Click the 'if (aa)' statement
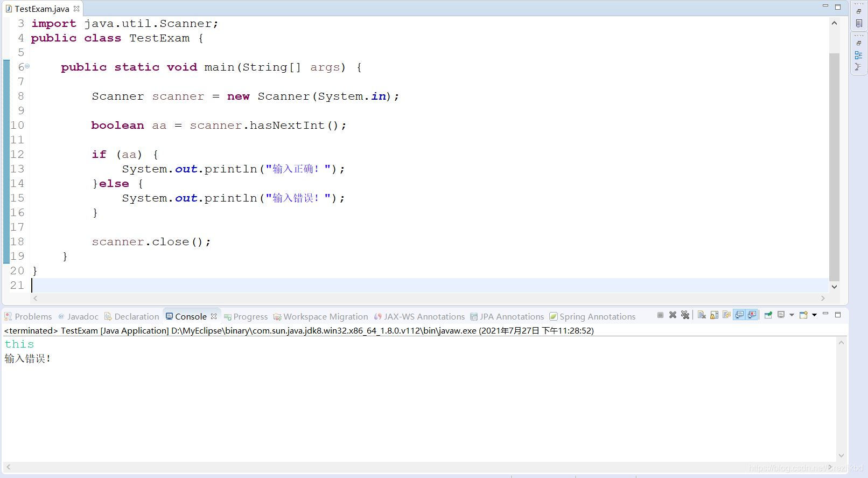The image size is (868, 478). (x=125, y=155)
